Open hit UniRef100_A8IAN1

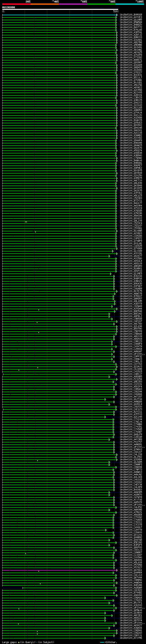coord(131,50)
